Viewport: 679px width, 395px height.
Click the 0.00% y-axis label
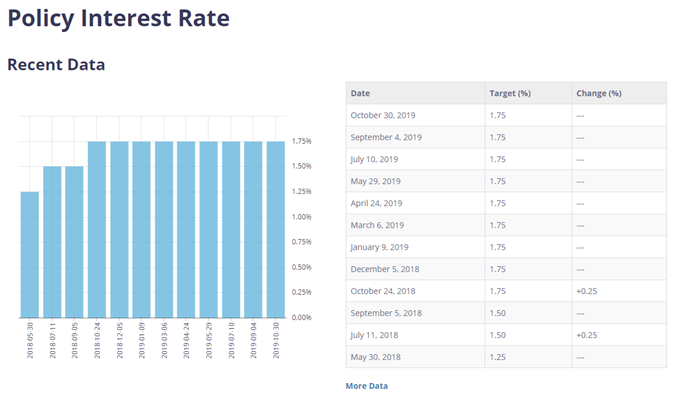click(301, 317)
